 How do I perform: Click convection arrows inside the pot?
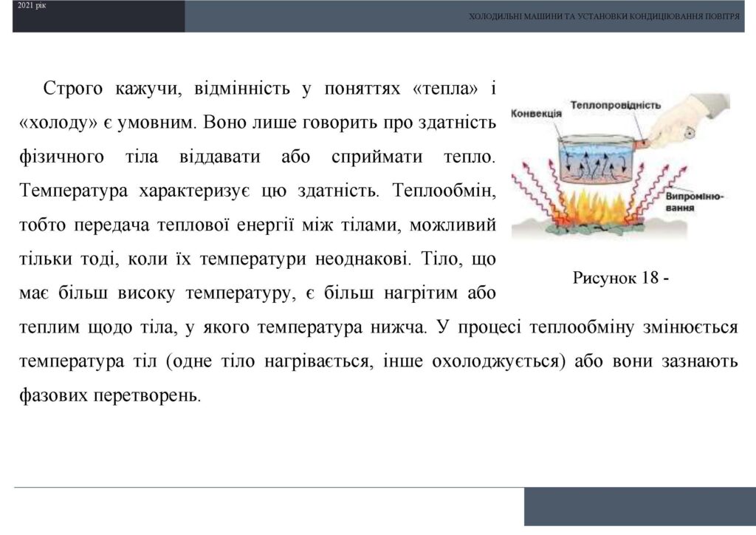596,166
